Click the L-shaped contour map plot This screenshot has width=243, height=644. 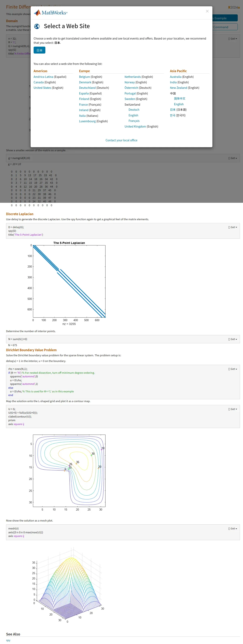69,471
